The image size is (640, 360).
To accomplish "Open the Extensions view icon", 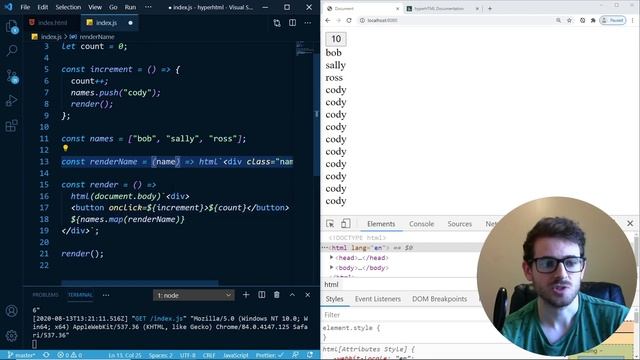I will pos(12,125).
